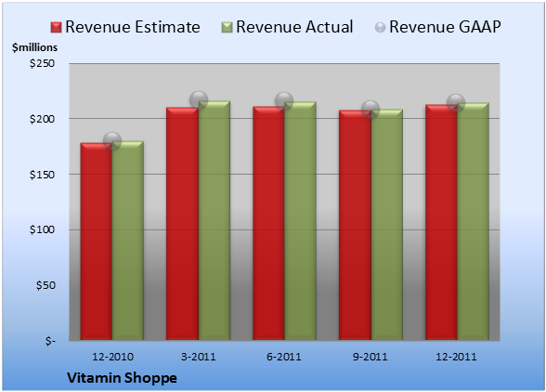
Task: Click the 'Vitamin Shoppe' chart title
Action: coord(122,378)
